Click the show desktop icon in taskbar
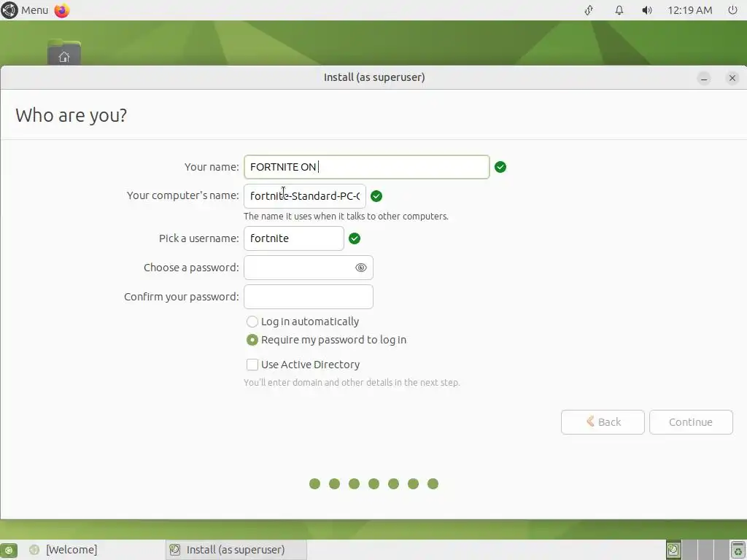This screenshot has height=560, width=747. click(x=9, y=550)
